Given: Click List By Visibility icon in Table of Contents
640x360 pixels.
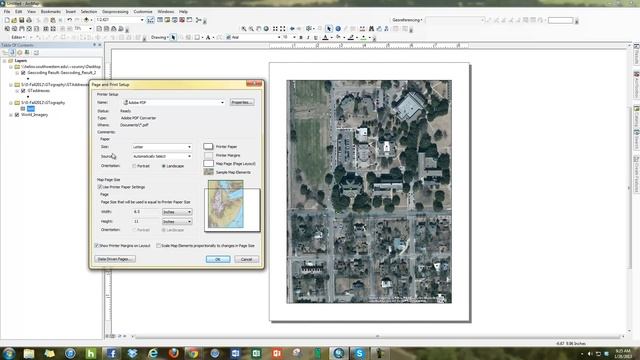Looking at the screenshot, I should pos(20,52).
